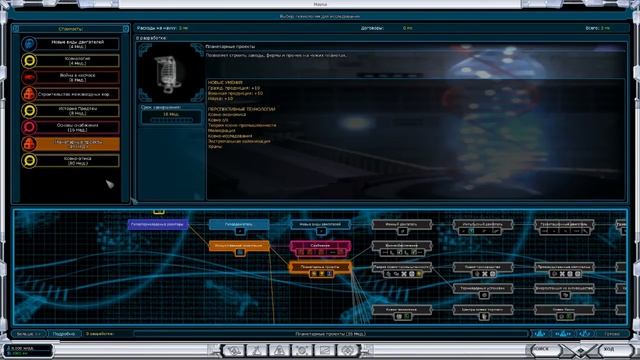Open the fifth icon on bottom toolbar

[325, 350]
